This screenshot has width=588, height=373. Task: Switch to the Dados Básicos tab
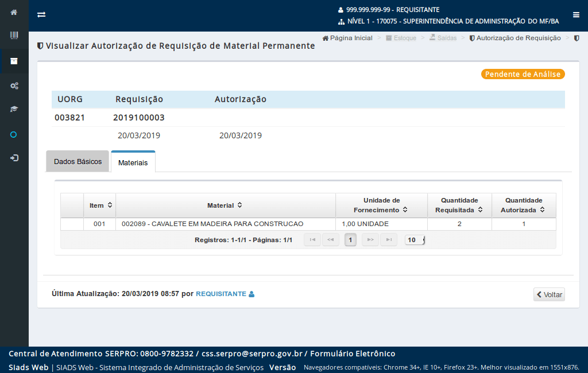pyautogui.click(x=78, y=162)
